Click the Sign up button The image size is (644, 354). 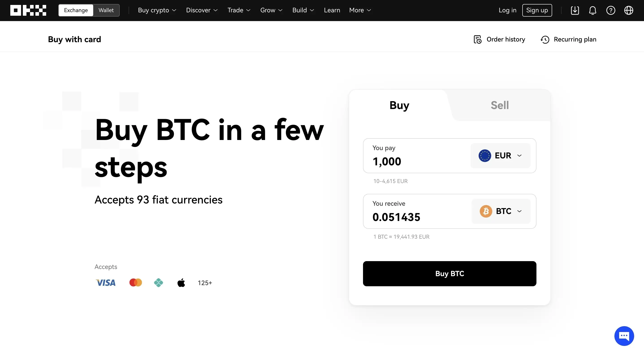[537, 10]
